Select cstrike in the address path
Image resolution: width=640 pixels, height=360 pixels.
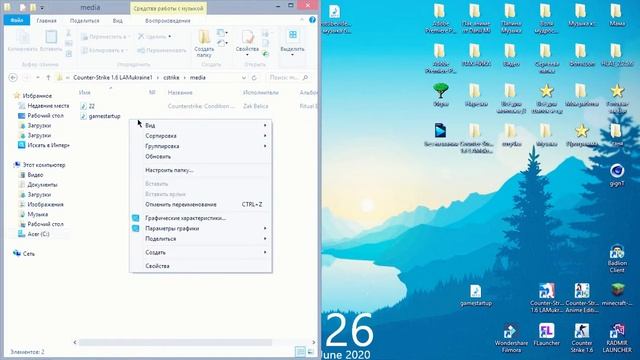click(171, 78)
